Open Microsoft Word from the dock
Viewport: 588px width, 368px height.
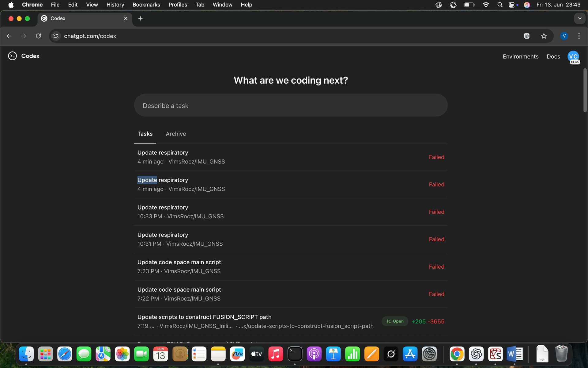click(514, 354)
